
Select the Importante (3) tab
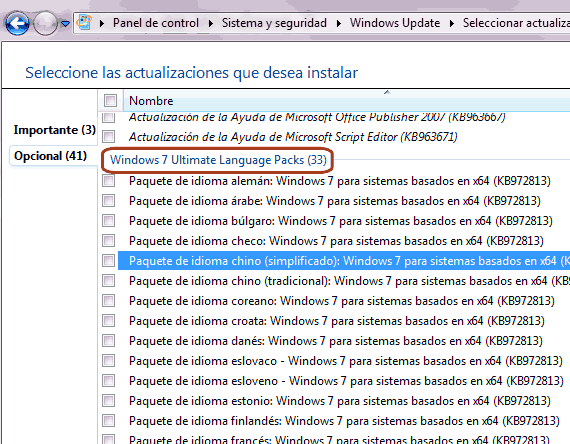click(55, 130)
